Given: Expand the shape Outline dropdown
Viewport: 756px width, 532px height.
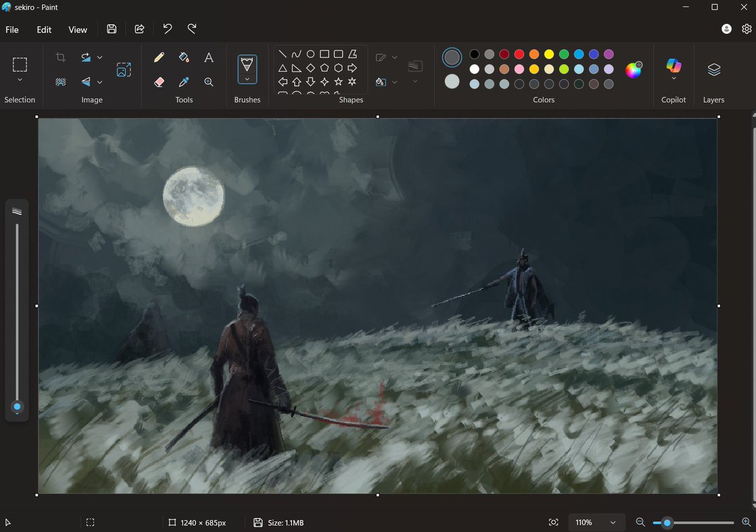Looking at the screenshot, I should click(x=394, y=57).
